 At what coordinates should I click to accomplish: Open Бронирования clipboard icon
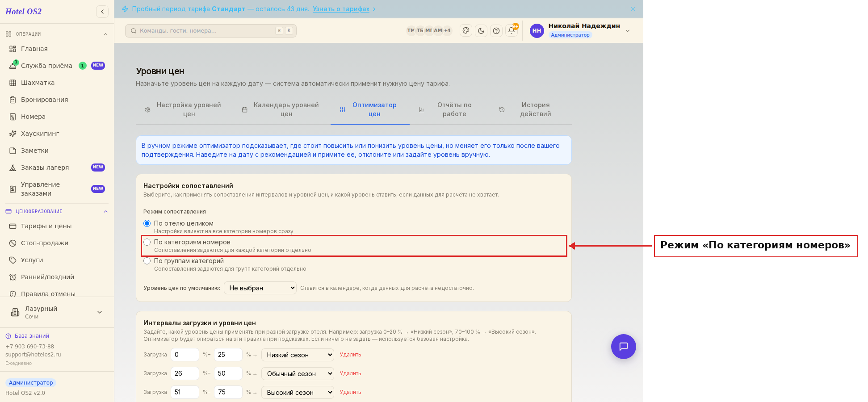13,100
